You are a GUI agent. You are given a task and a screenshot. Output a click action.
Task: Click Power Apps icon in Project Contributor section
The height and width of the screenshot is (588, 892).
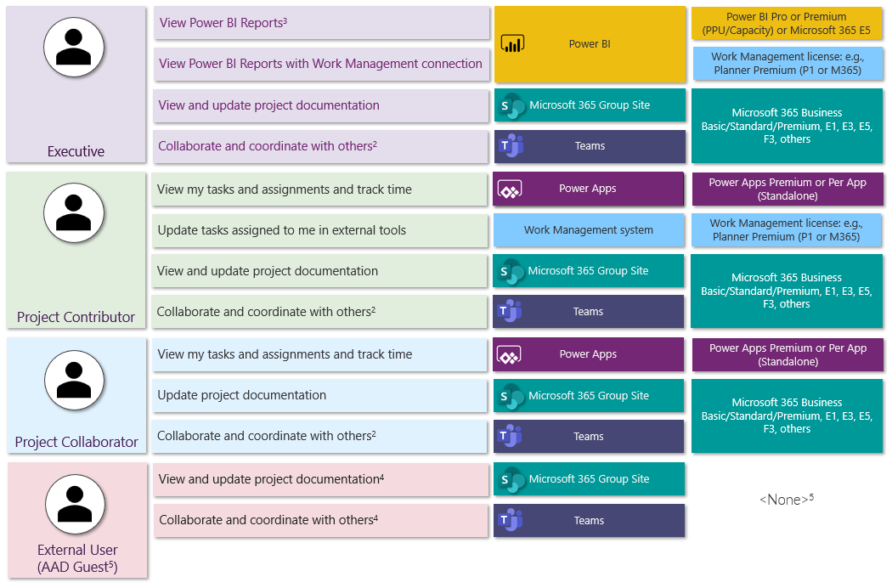coord(510,189)
